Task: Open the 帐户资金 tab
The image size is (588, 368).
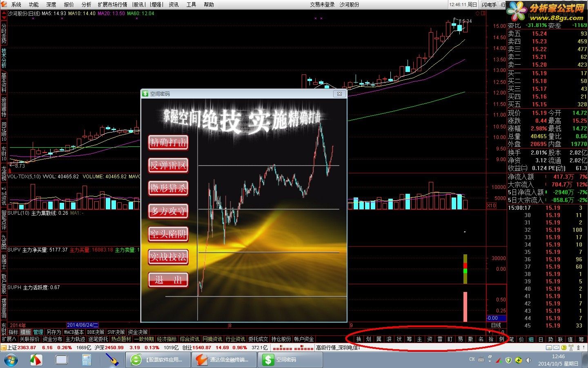Action: [x=304, y=339]
